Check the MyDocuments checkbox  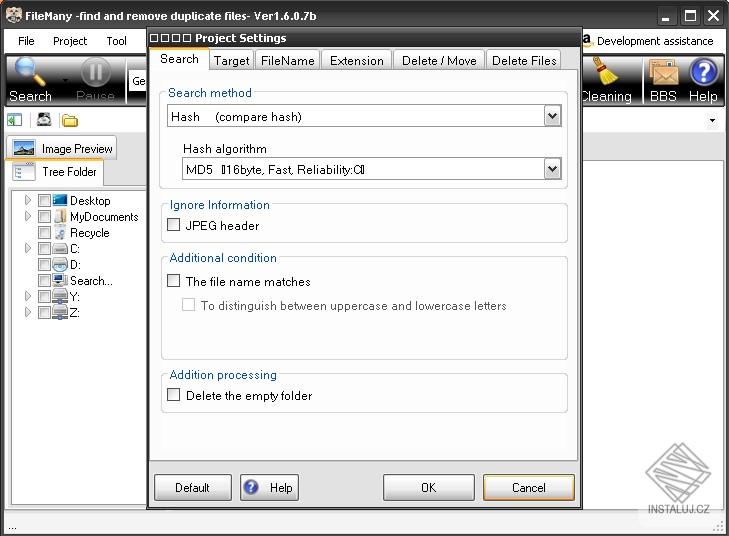[x=44, y=216]
